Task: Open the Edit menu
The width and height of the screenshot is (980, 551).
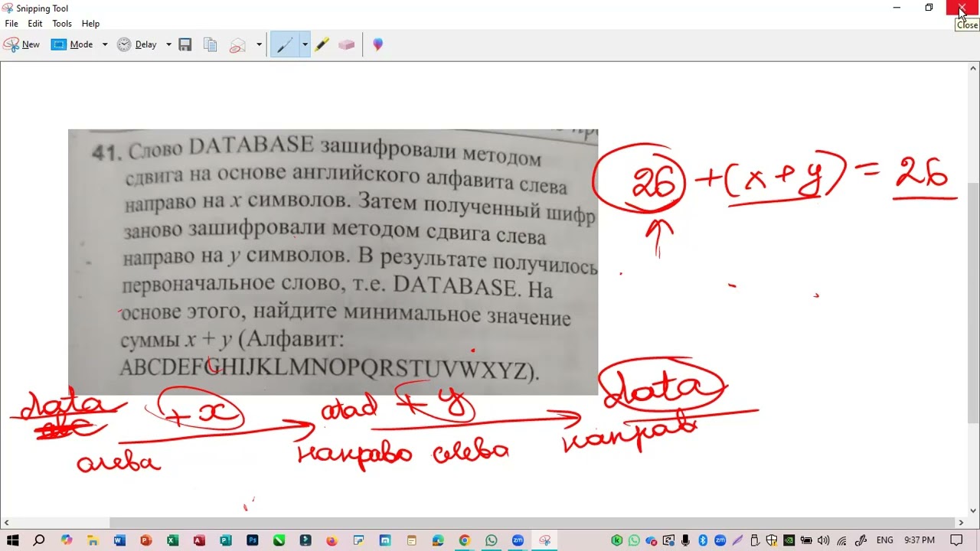Action: tap(35, 24)
